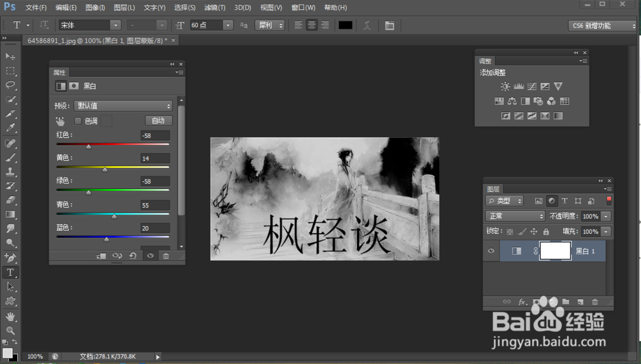
Task: Select the Eyedropper tool
Action: (x=10, y=128)
